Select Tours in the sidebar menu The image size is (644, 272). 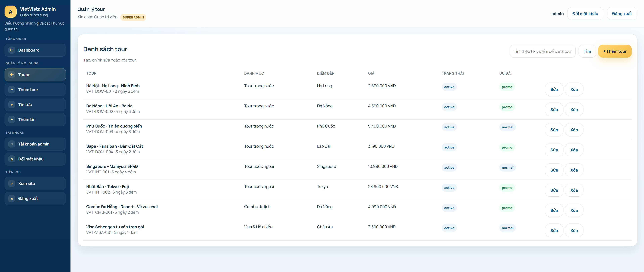pos(35,75)
